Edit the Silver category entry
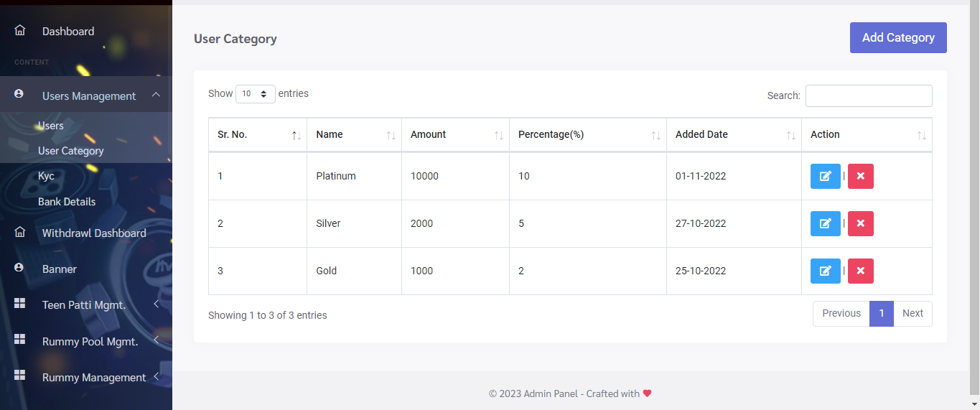Image resolution: width=980 pixels, height=410 pixels. (825, 223)
